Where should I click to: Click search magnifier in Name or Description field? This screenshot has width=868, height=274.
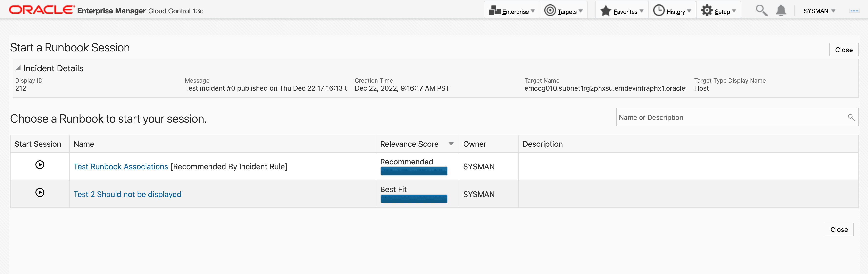click(851, 117)
